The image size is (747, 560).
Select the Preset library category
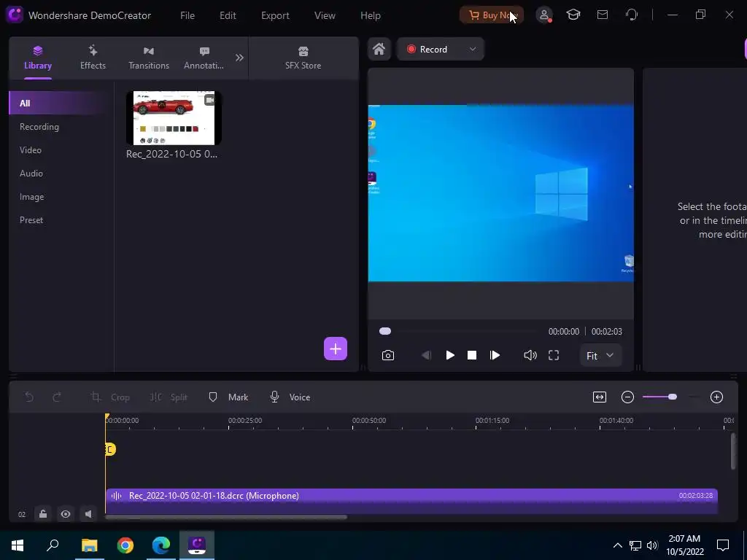pyautogui.click(x=31, y=220)
